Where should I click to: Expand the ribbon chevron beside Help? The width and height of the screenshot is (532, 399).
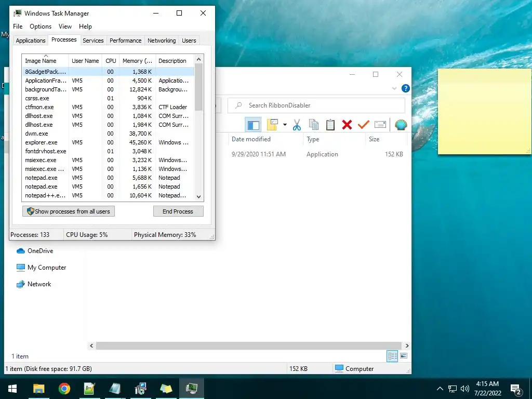click(394, 88)
